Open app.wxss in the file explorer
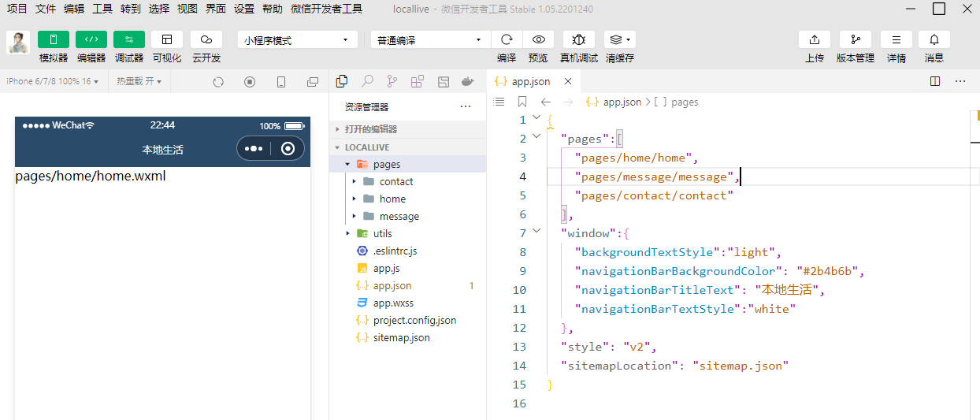This screenshot has width=980, height=420. pyautogui.click(x=393, y=303)
